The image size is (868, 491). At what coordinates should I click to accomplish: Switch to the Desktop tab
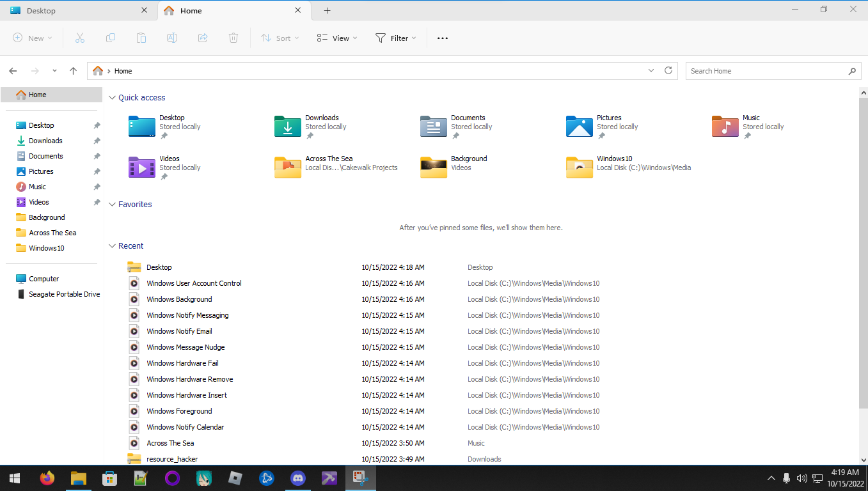click(77, 10)
